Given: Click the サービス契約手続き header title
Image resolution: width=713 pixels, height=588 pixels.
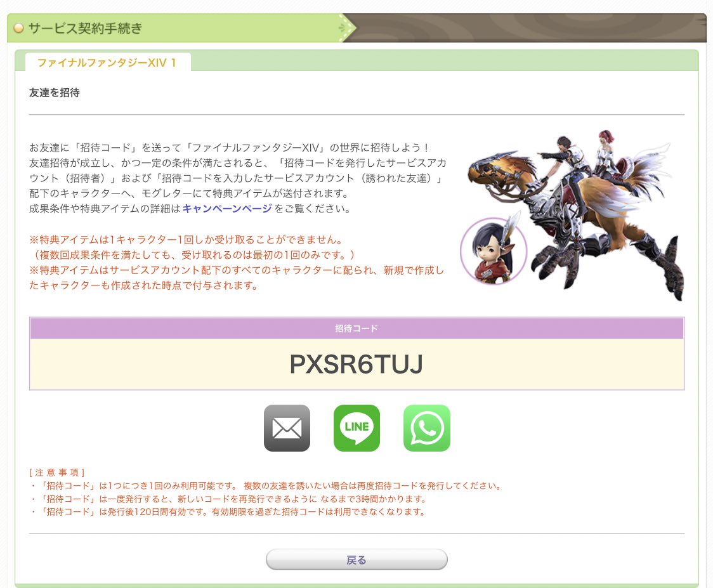Looking at the screenshot, I should 86,28.
